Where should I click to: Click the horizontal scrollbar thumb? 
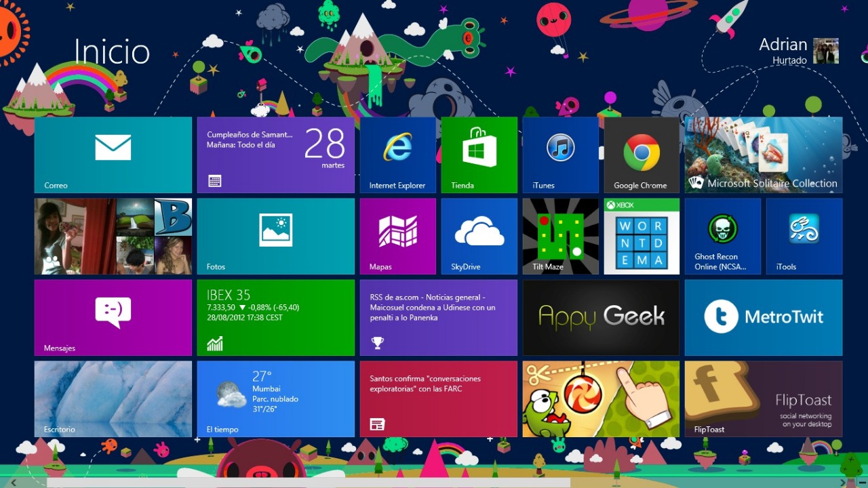point(309,483)
